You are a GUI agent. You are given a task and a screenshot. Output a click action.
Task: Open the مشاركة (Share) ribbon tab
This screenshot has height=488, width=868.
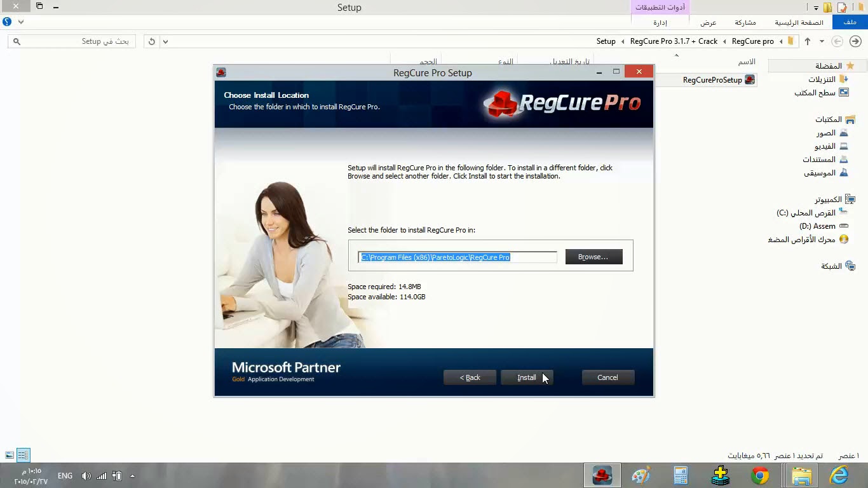(x=745, y=22)
